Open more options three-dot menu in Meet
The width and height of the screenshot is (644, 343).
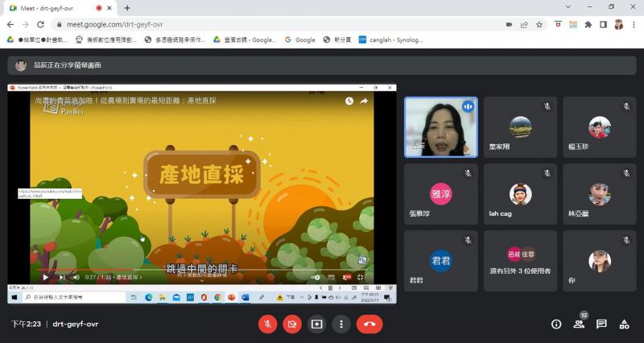[341, 324]
